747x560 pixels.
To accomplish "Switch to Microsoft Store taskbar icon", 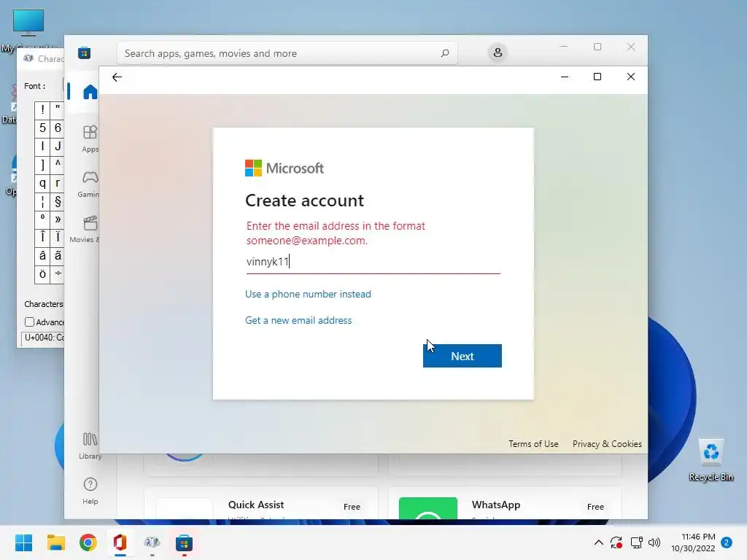I will pos(184,542).
